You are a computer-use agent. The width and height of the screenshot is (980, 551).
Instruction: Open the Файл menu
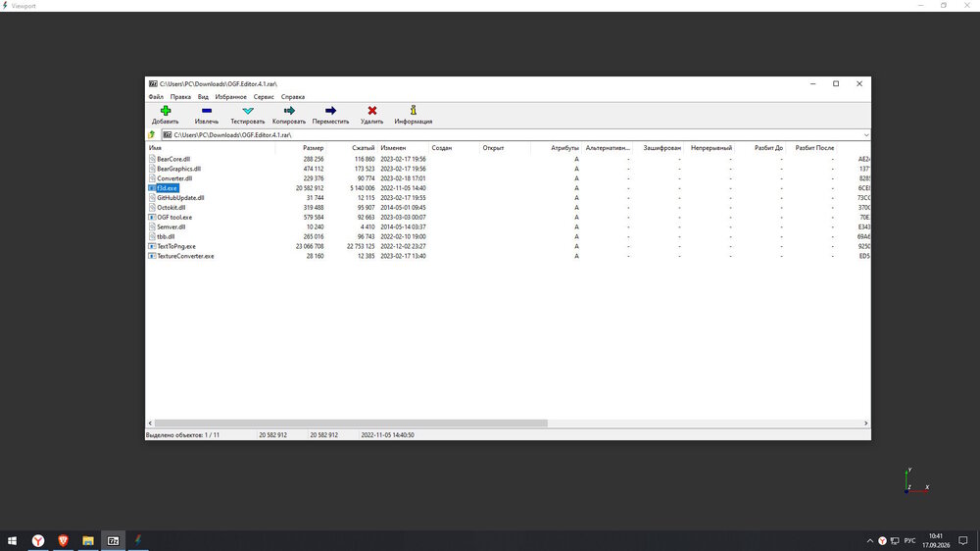pos(156,97)
